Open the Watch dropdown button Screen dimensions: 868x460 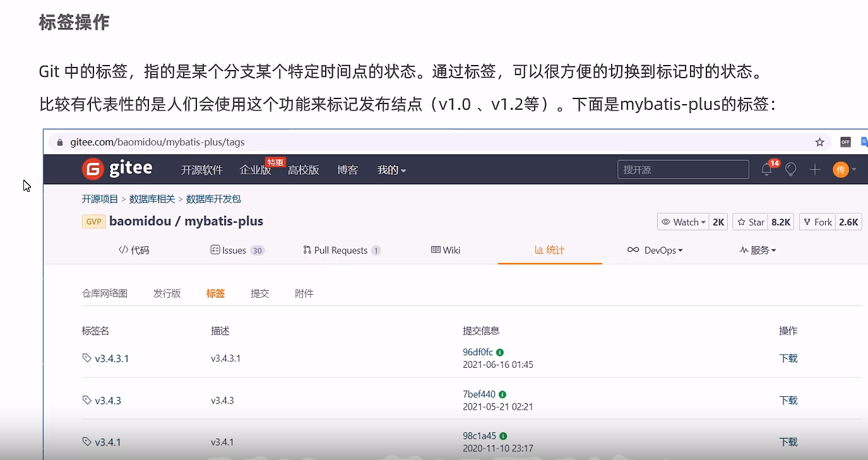684,222
